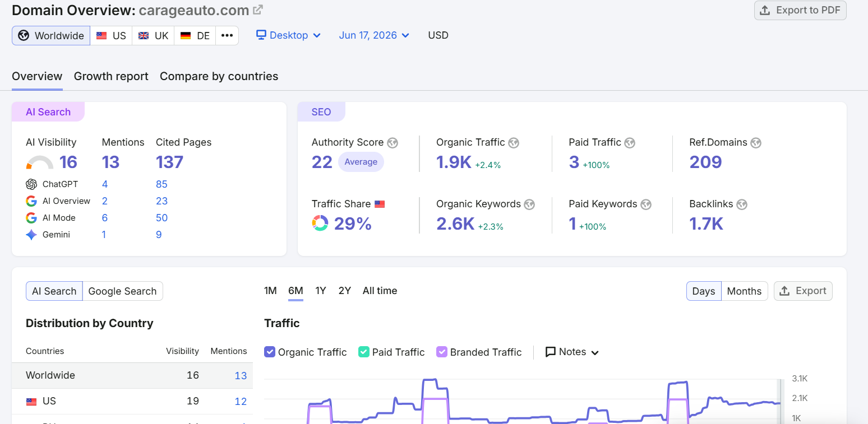Click the Notes speech bubble icon
The height and width of the screenshot is (424, 868).
pyautogui.click(x=551, y=352)
